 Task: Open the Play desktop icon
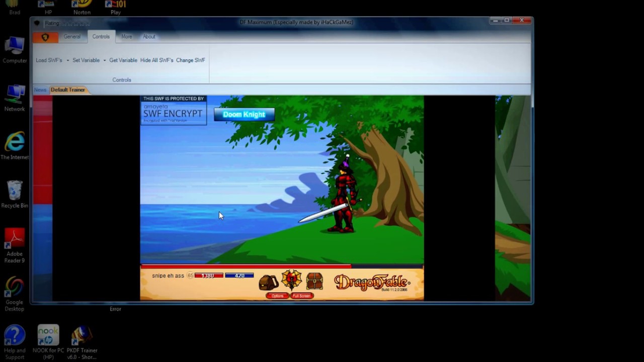[x=116, y=8]
